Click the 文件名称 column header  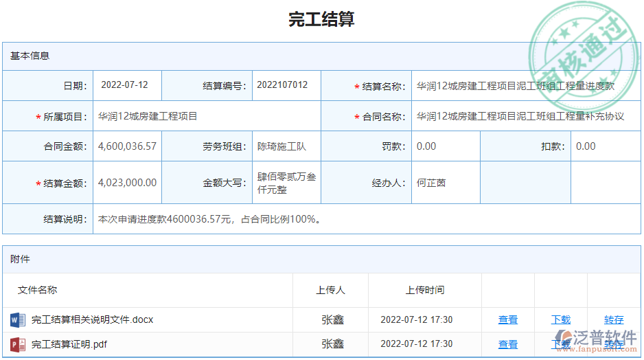[37, 290]
